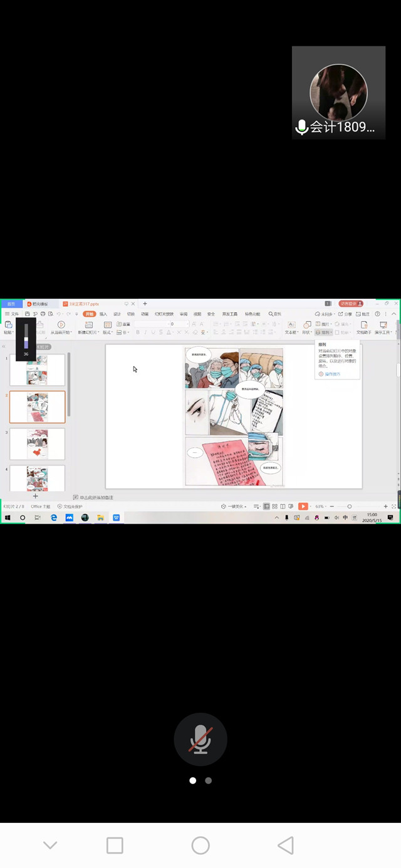This screenshot has width=401, height=868.
Task: Open the 演示工具 presentation tools dropdown
Action: point(382,332)
